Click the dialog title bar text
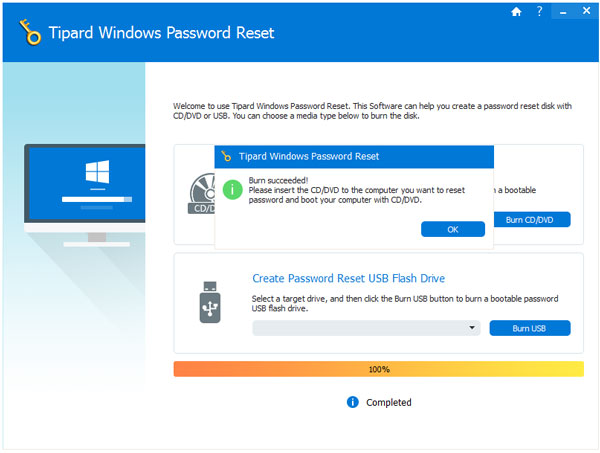Viewport: 600px width, 453px height. tap(307, 156)
